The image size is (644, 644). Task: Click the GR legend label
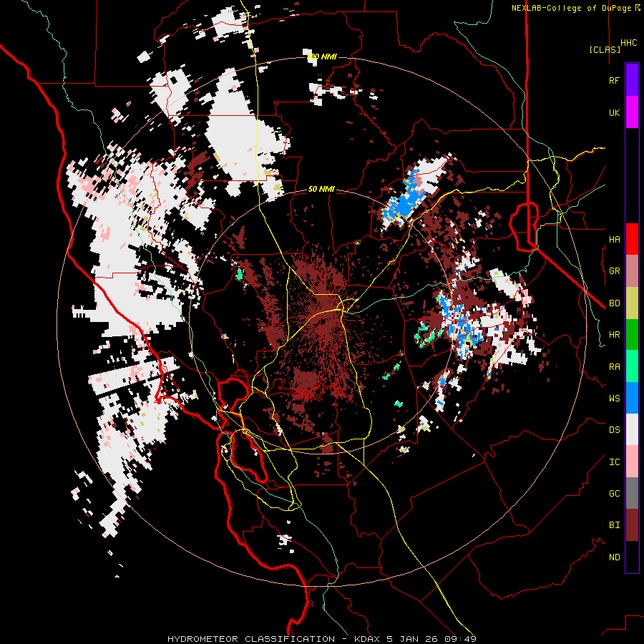pos(614,271)
